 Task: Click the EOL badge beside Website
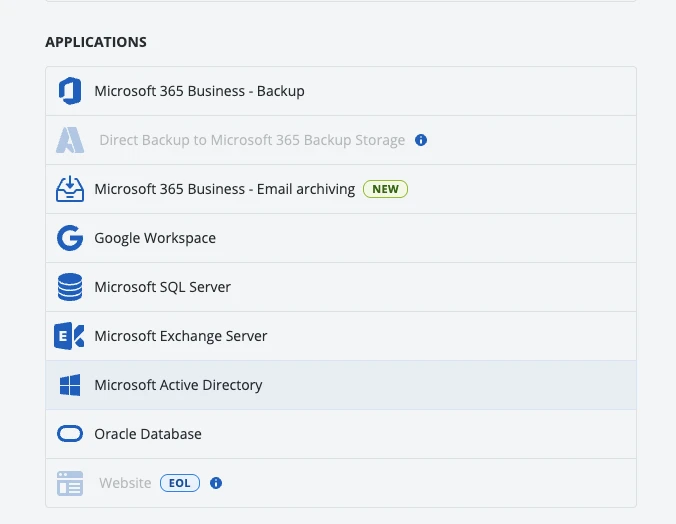coord(180,483)
